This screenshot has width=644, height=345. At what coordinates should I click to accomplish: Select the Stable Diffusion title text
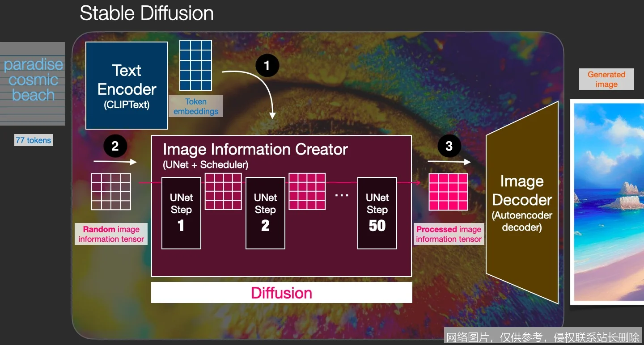[x=146, y=13]
